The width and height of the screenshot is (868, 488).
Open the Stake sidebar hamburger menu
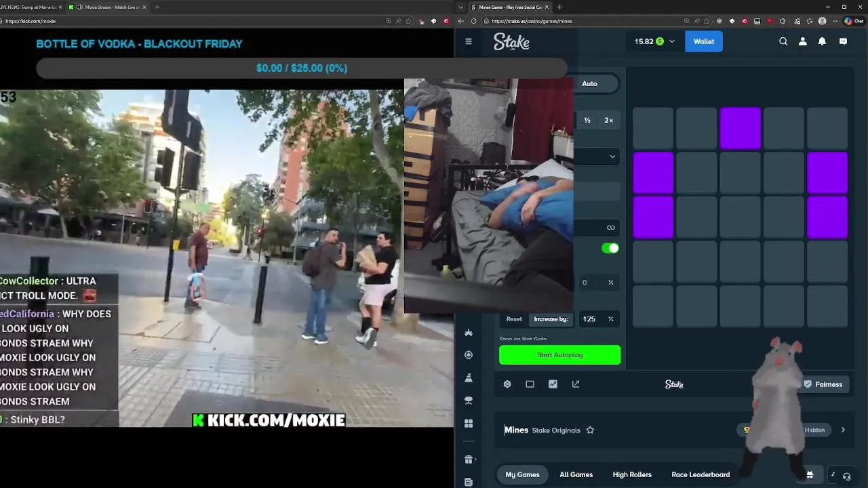(x=468, y=41)
